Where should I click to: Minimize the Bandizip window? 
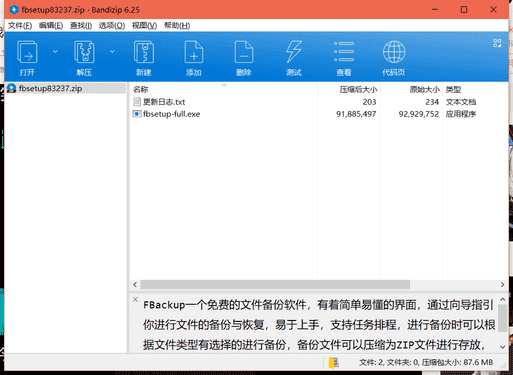435,10
